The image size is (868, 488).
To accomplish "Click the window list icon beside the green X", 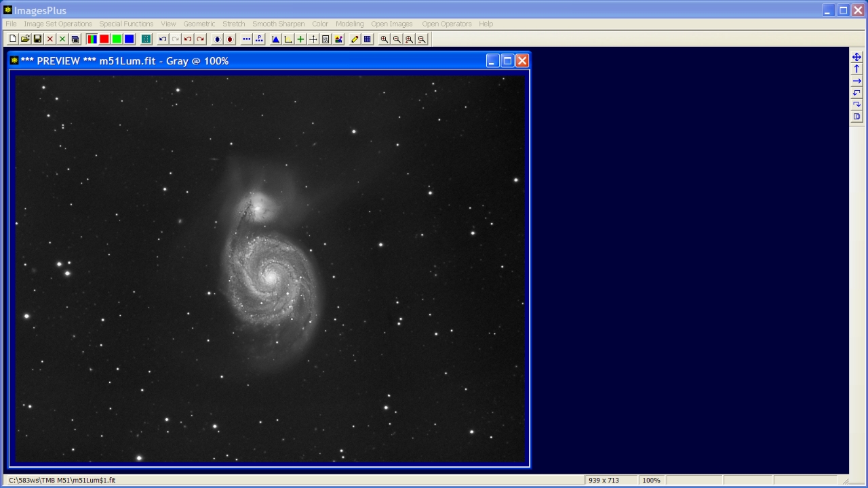I will click(x=75, y=39).
